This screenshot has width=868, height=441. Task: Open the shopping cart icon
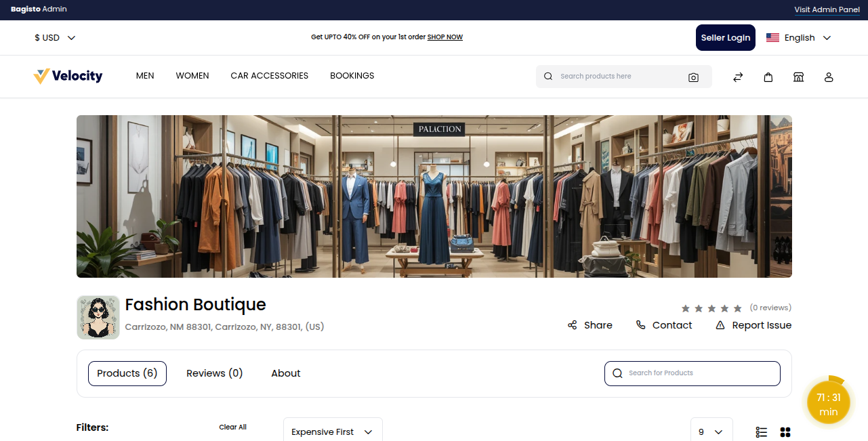point(768,77)
